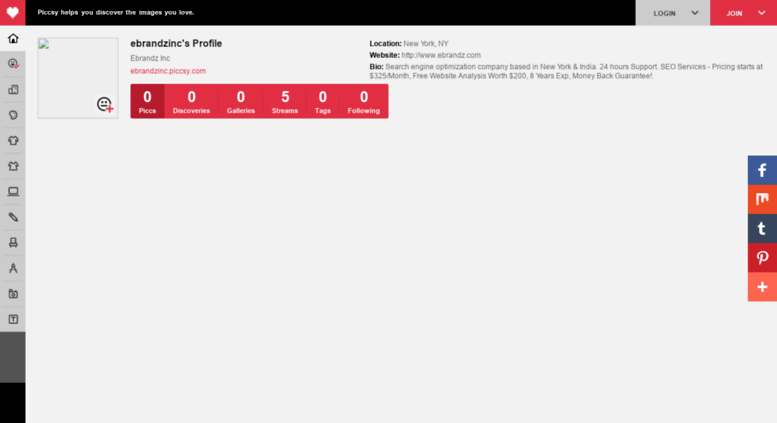777x423 pixels.
Task: Select the second t-shirt fashion icon
Action: pos(13,166)
